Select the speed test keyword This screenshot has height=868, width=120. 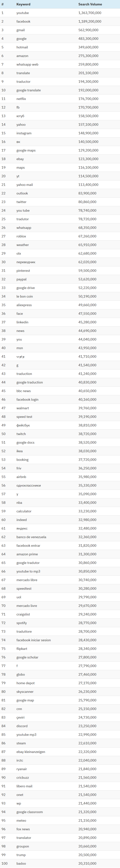(x=24, y=417)
